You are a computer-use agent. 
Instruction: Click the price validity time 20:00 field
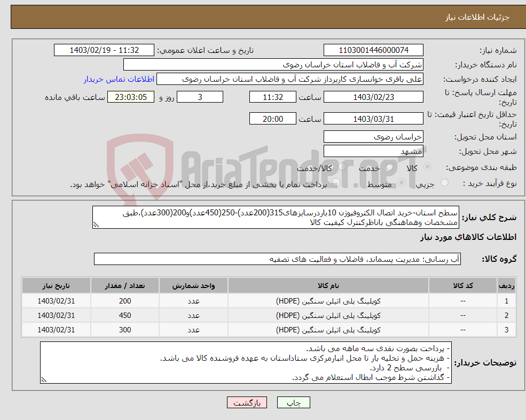273,119
